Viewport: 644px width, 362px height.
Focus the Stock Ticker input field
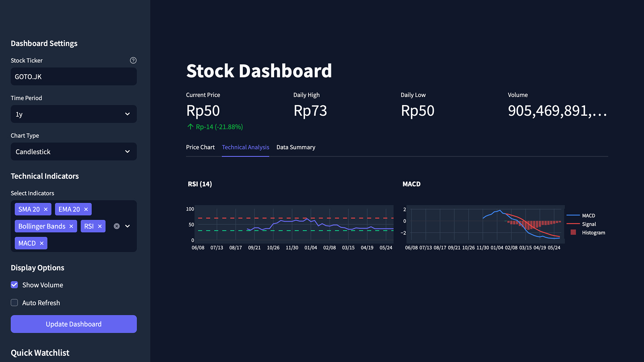(74, 76)
